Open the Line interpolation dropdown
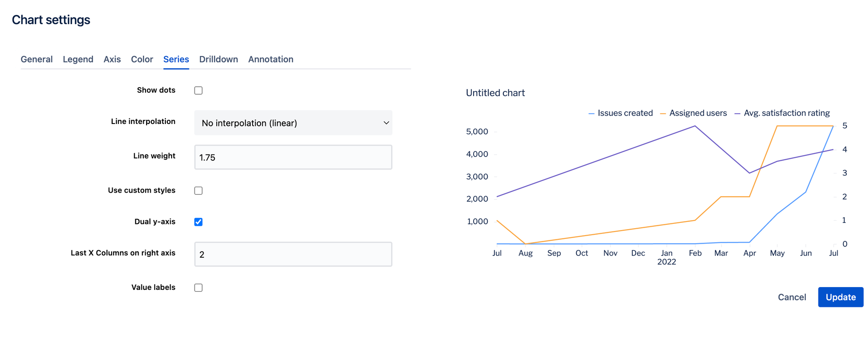Viewport: 868px width, 345px height. [293, 123]
